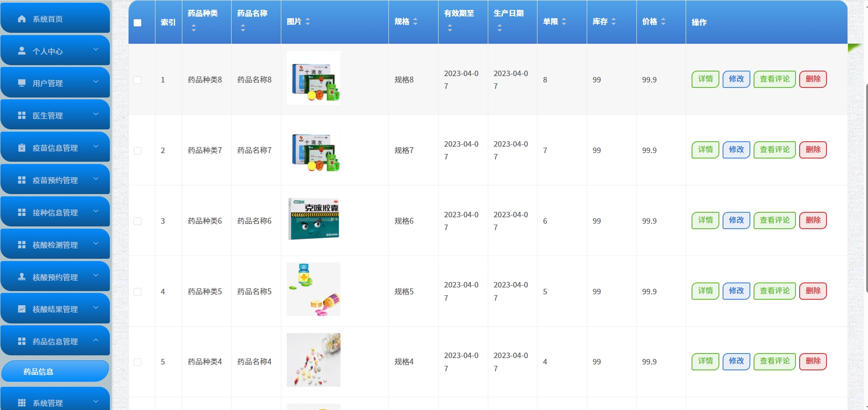Click 查看评论 button for 药品名称7

pos(775,150)
